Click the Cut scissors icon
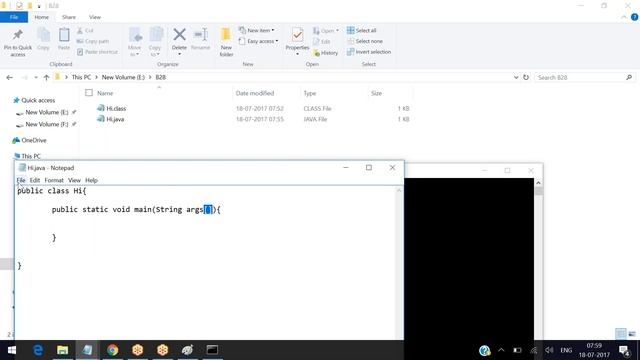Viewport: 640px width, 360px height. coord(80,31)
